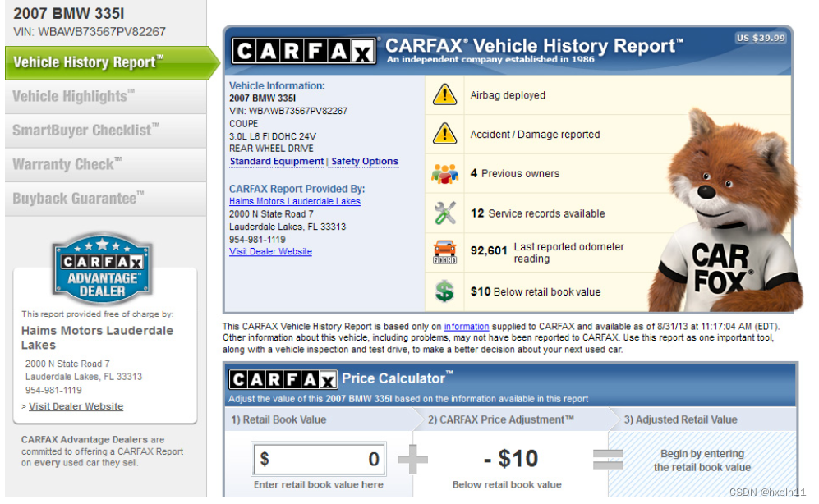This screenshot has height=504, width=819.
Task: Click the VIN text under the page title
Action: (90, 32)
